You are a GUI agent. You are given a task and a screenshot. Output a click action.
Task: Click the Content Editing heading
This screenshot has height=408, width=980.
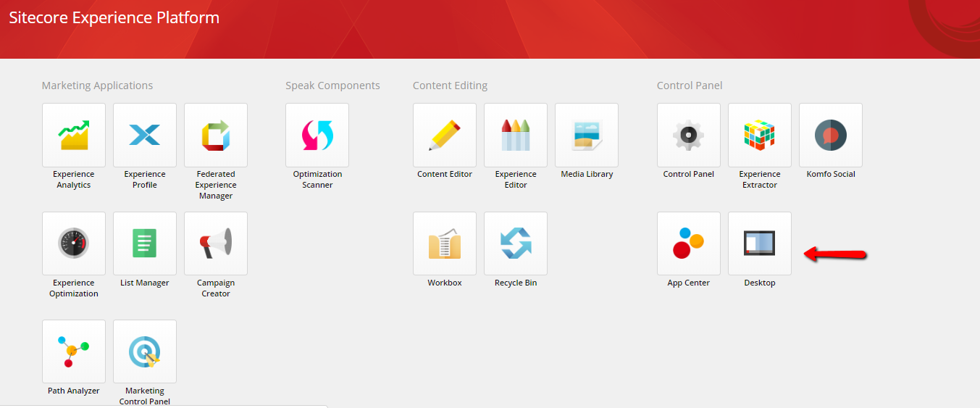pos(450,86)
